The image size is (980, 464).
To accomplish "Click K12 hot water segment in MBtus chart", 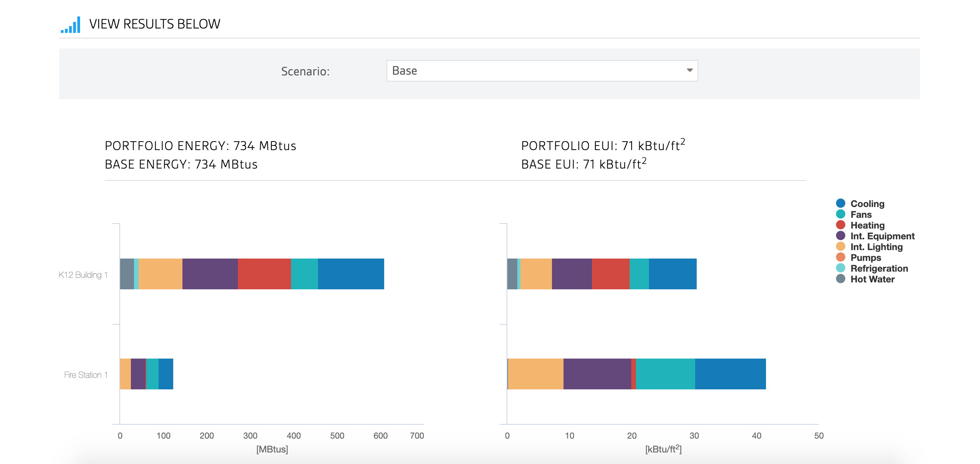I will pos(127,274).
